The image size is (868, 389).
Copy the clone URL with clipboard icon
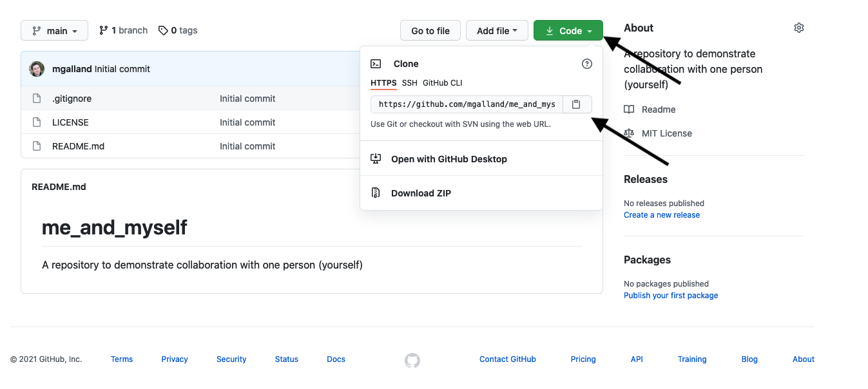click(x=577, y=104)
